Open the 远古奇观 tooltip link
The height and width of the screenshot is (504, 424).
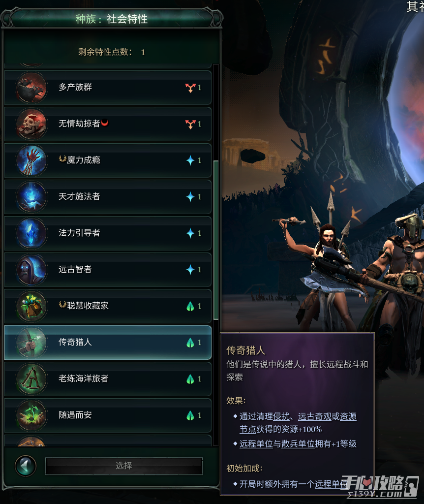click(314, 416)
